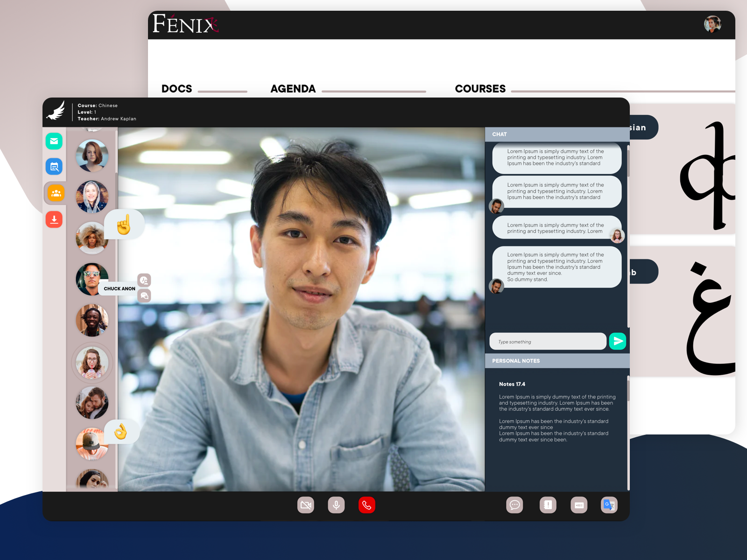747x560 pixels.
Task: Toggle the camera off button
Action: [x=306, y=505]
